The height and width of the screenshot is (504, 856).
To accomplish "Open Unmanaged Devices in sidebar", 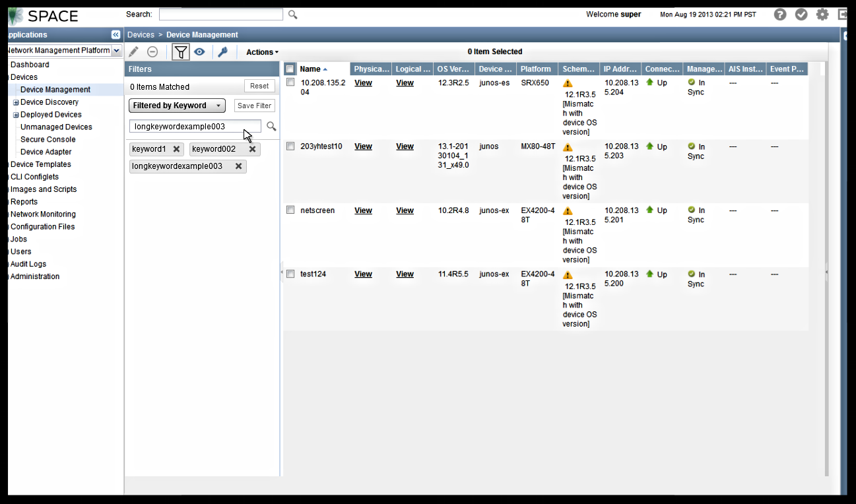I will 56,127.
